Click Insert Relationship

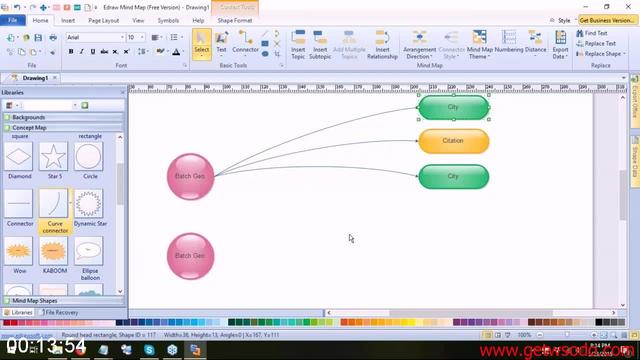pyautogui.click(x=382, y=45)
